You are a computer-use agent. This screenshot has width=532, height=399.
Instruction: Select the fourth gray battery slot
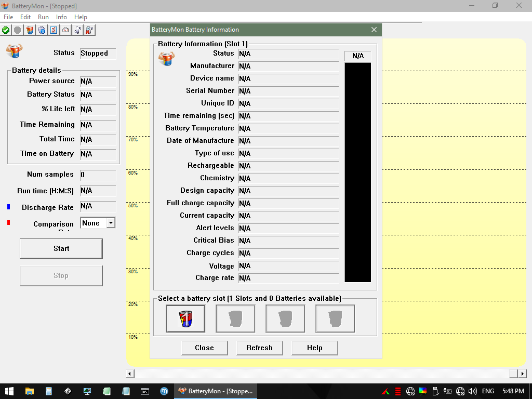335,318
